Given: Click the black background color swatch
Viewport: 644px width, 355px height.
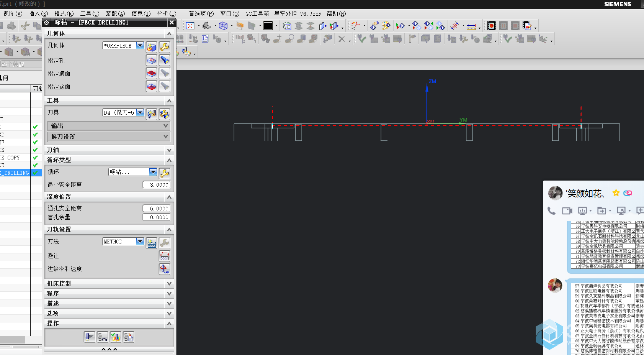Looking at the screenshot, I should 268,26.
